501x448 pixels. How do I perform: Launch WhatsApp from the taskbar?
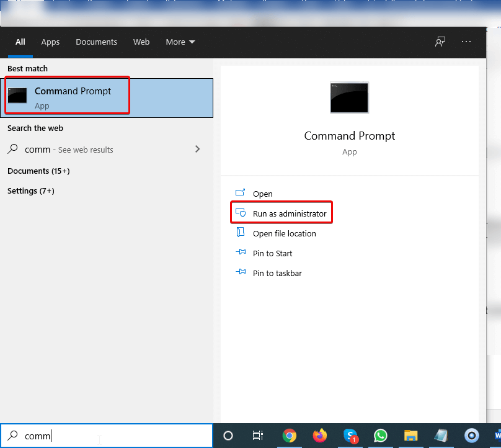[381, 436]
